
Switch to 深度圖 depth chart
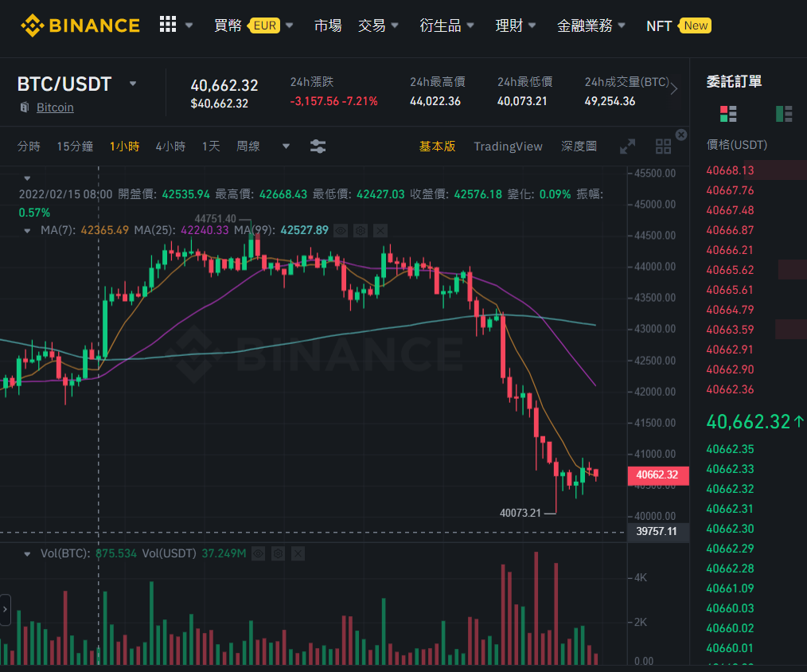pyautogui.click(x=579, y=147)
